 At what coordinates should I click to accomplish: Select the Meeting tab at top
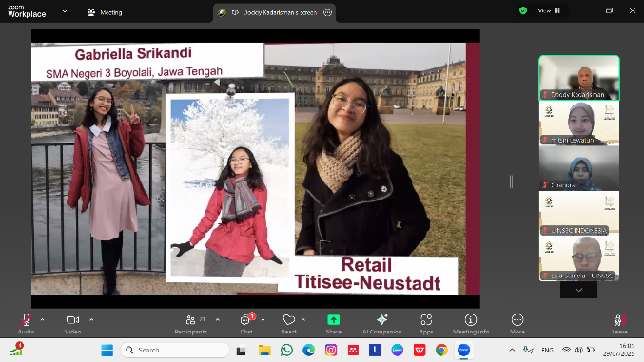(105, 12)
